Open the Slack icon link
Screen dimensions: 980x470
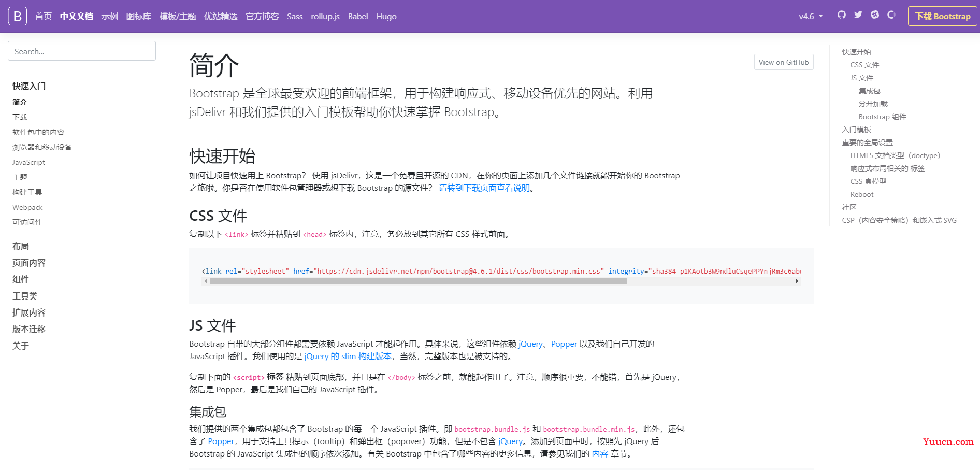[875, 15]
